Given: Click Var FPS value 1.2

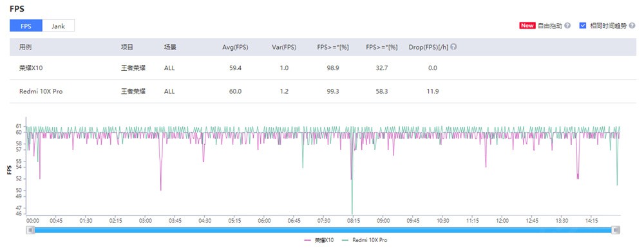Looking at the screenshot, I should [x=284, y=91].
